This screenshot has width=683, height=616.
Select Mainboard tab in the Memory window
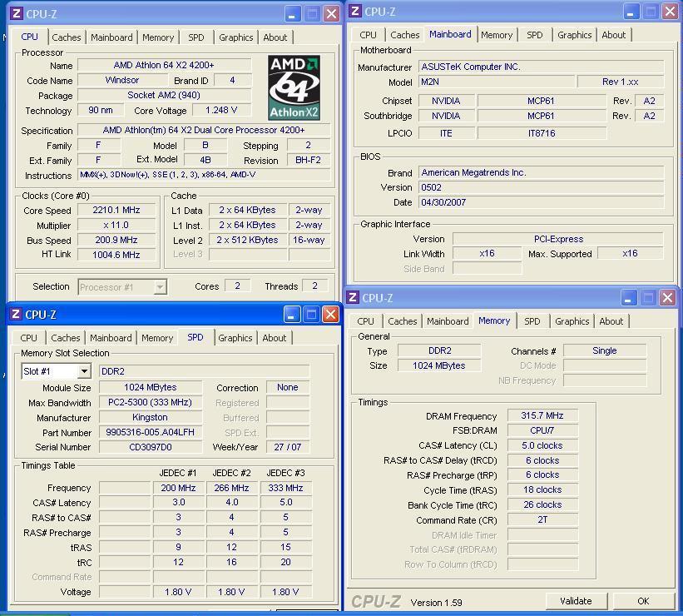(x=448, y=321)
